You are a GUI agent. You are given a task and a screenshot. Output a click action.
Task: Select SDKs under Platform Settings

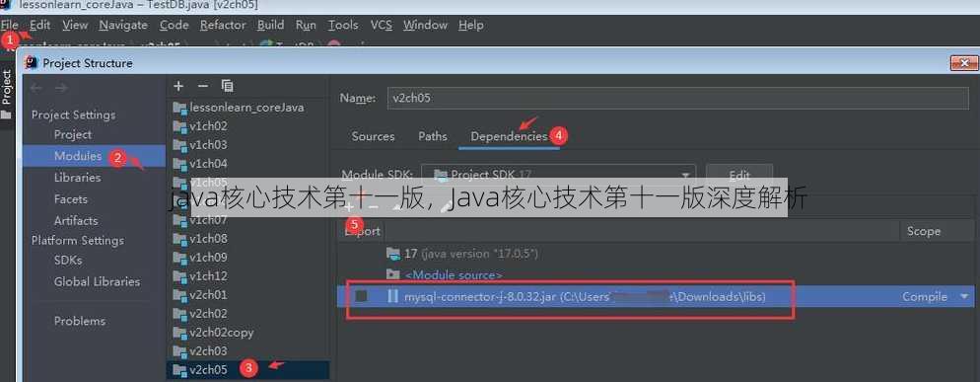(67, 260)
